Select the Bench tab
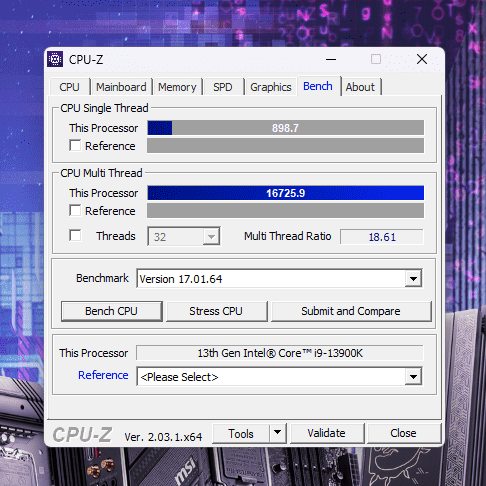This screenshot has width=486, height=486. point(318,86)
